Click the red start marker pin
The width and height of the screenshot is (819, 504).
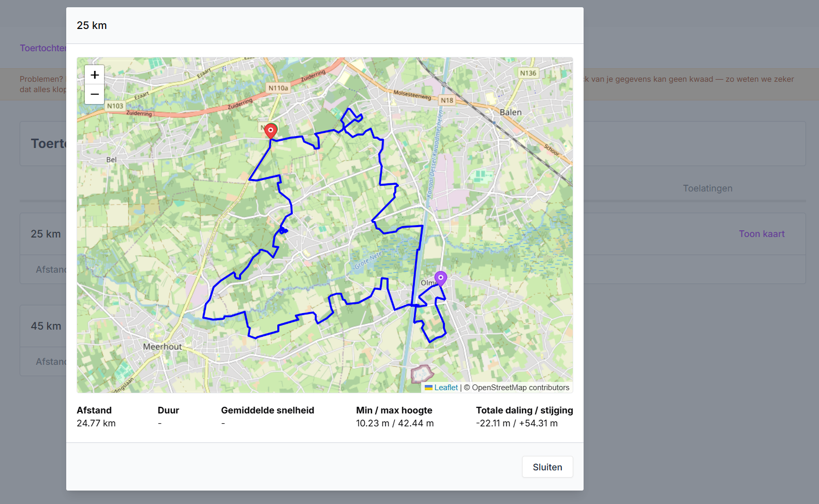(x=270, y=130)
